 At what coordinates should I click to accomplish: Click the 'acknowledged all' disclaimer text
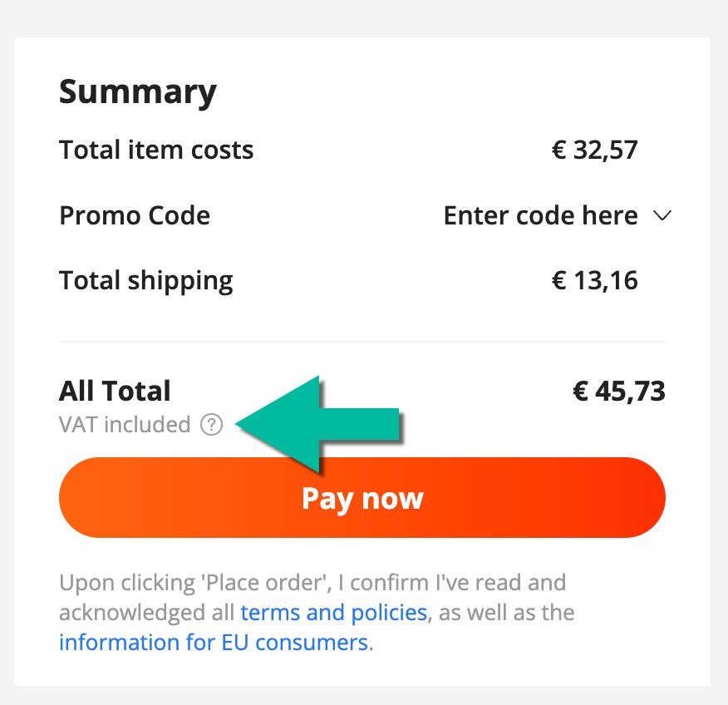coord(147,613)
